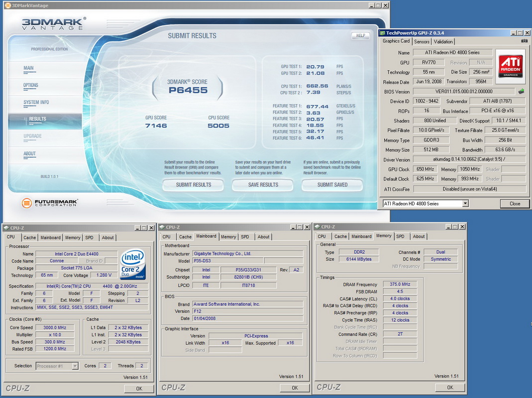Screen dimensions: 532x398
Task: Click the Gigabyte Technology manufacturer field
Action: click(x=248, y=253)
